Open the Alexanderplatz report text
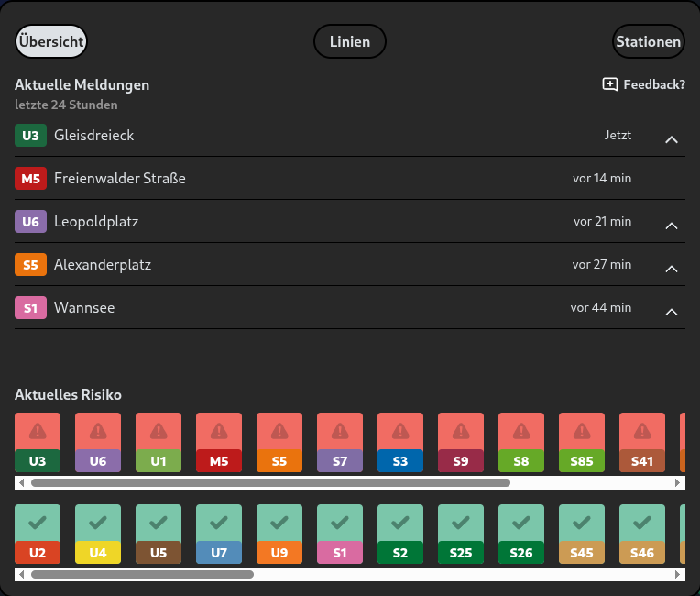The height and width of the screenshot is (596, 700). (x=103, y=264)
